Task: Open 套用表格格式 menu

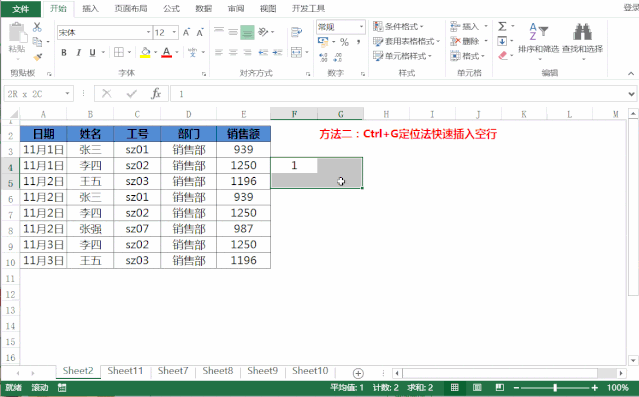Action: (407, 41)
